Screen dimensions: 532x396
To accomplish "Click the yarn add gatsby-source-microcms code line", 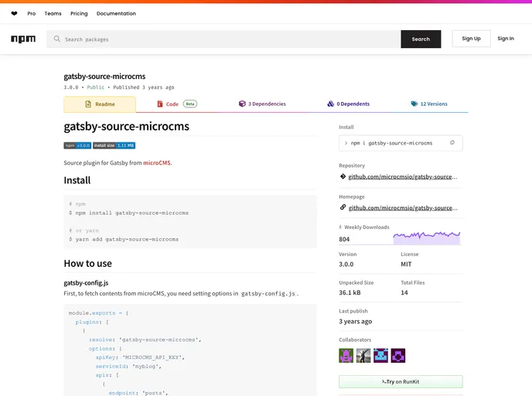I will tap(124, 240).
